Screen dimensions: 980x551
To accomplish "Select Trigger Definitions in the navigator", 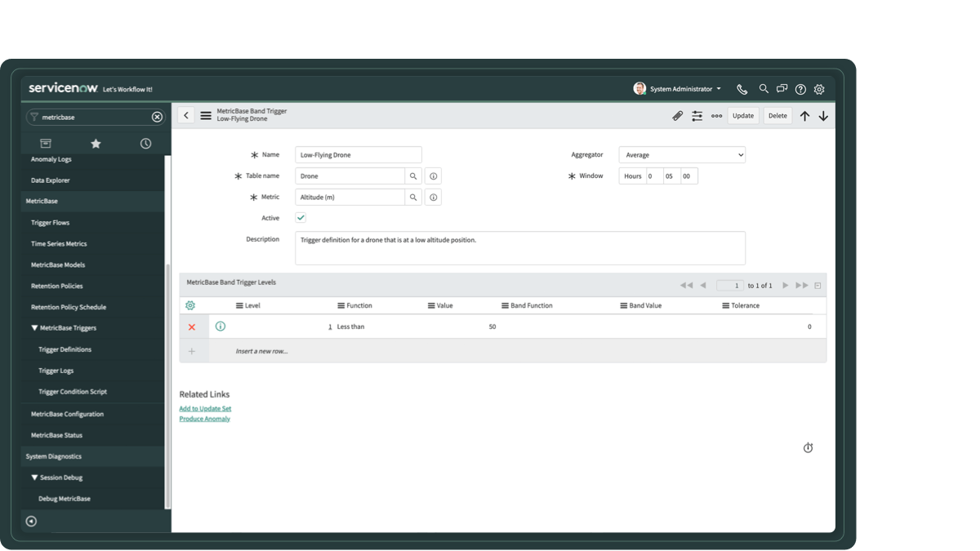I will click(65, 349).
